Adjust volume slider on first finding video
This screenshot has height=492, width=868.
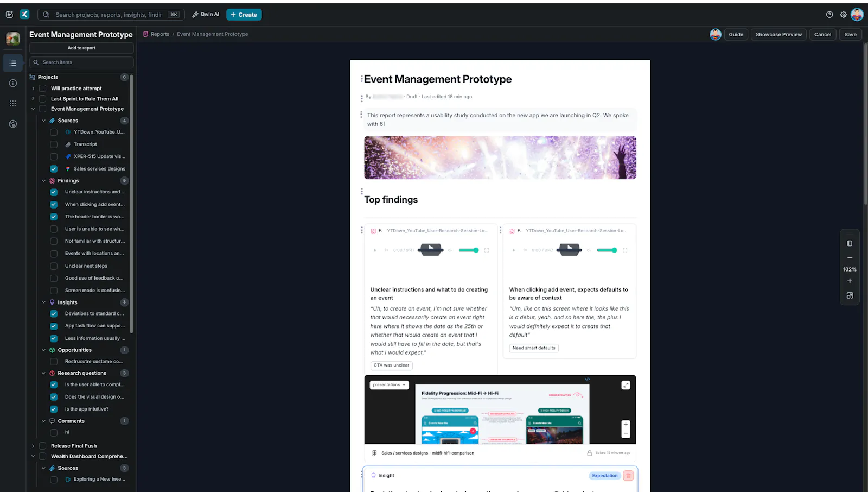click(469, 250)
